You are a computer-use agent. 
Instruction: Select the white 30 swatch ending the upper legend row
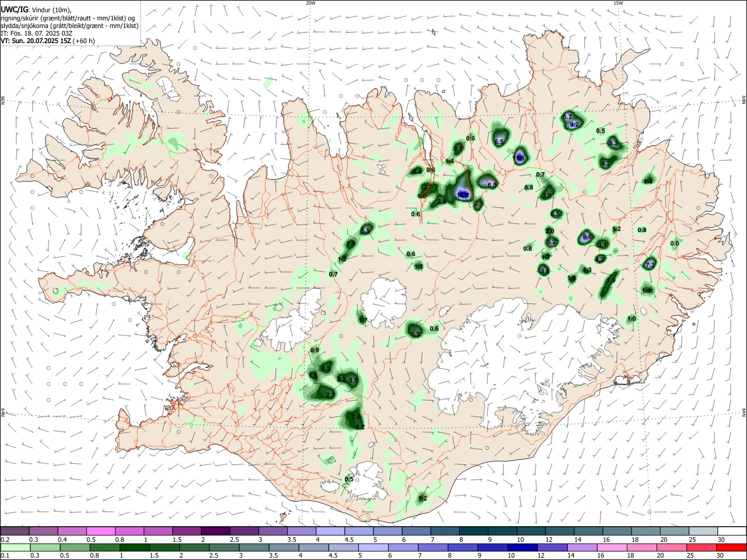coord(731,531)
